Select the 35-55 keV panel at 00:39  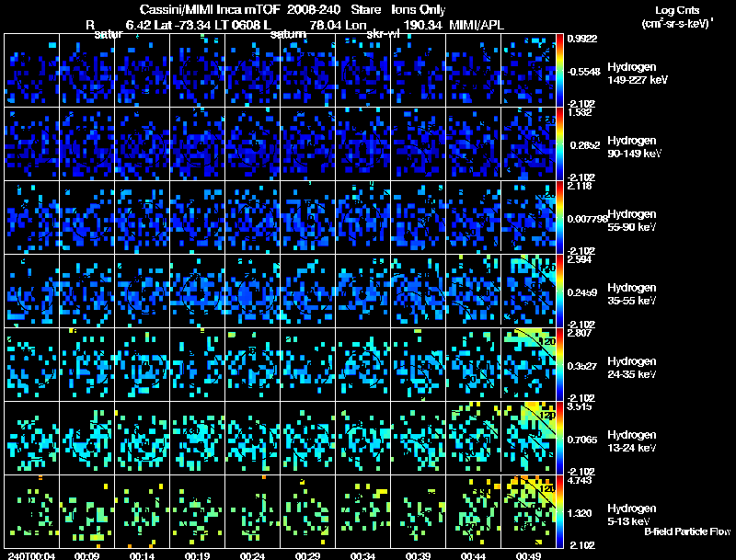pos(419,291)
